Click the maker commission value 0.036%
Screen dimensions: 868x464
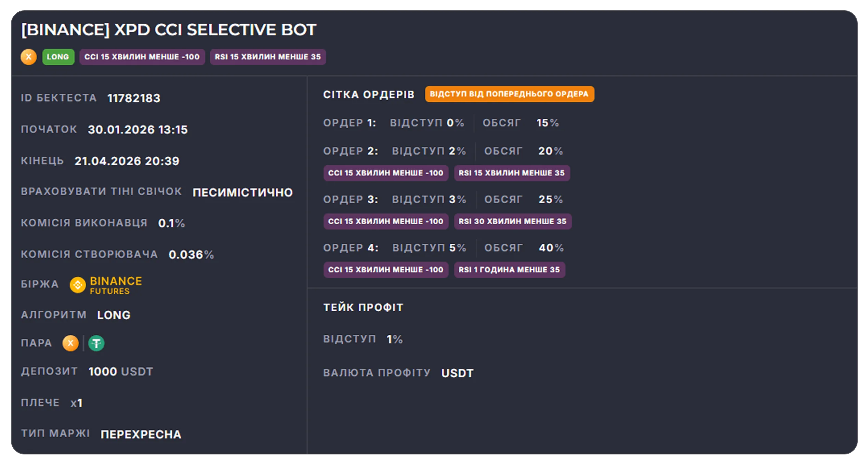tap(191, 255)
